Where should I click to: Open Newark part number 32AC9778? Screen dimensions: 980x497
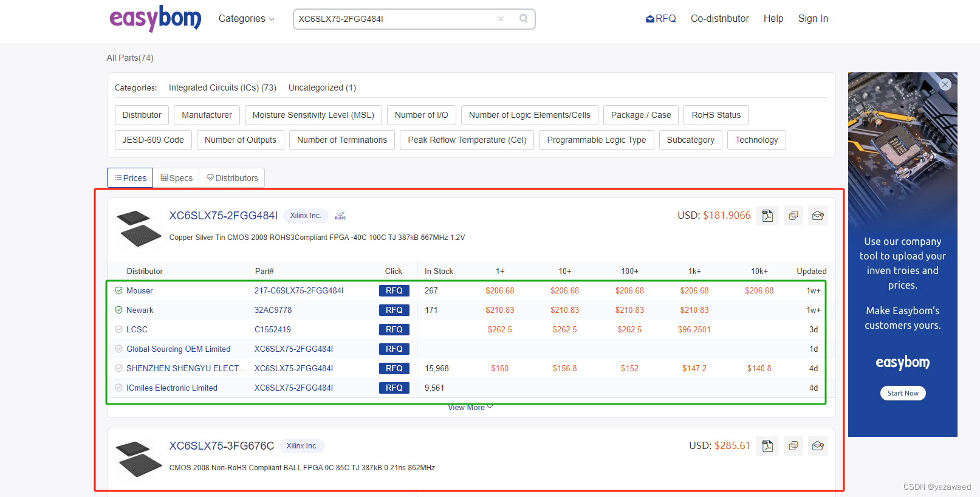pyautogui.click(x=273, y=310)
